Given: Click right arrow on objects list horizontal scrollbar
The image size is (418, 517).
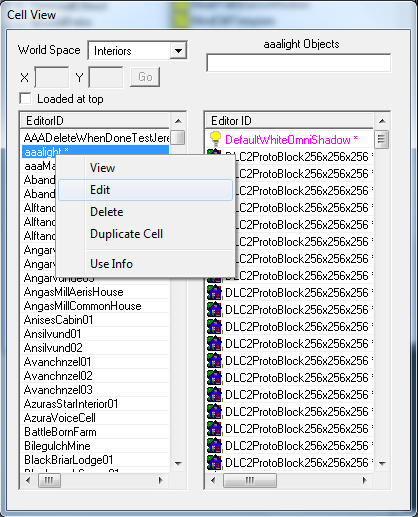Looking at the screenshot, I should point(364,480).
